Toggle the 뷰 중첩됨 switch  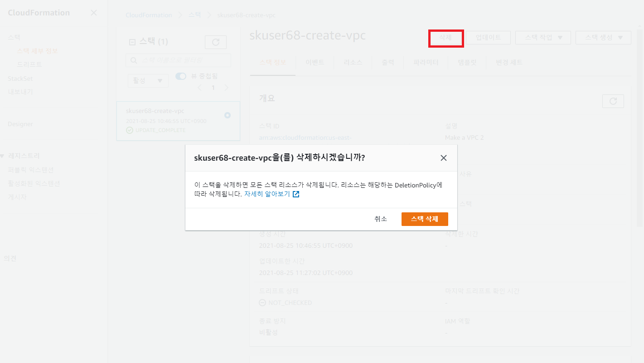(x=181, y=76)
